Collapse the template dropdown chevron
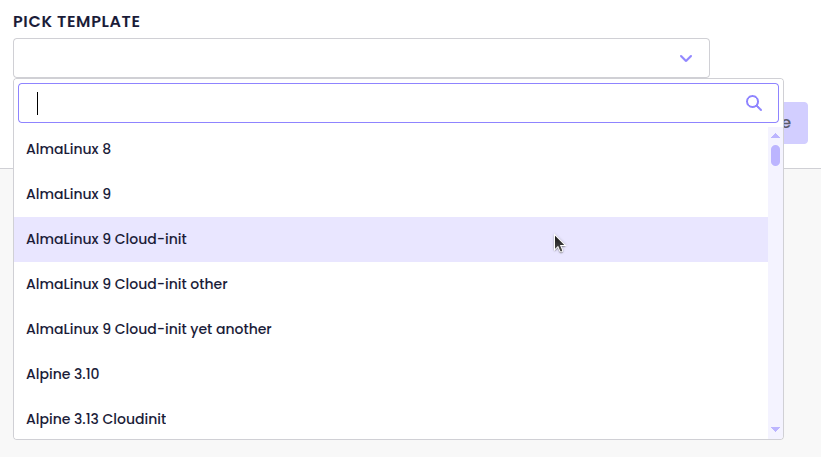 686,58
